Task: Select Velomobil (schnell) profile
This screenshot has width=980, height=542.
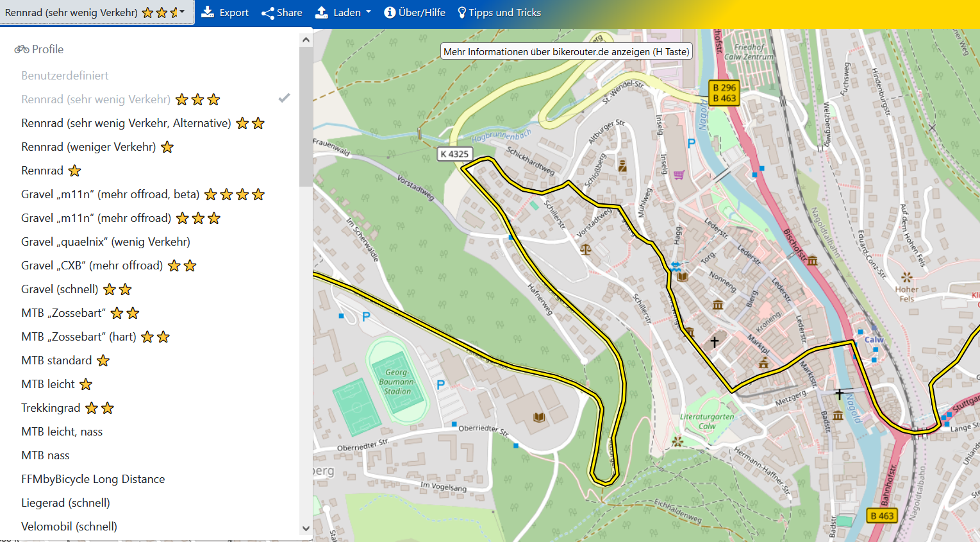Action: tap(69, 527)
